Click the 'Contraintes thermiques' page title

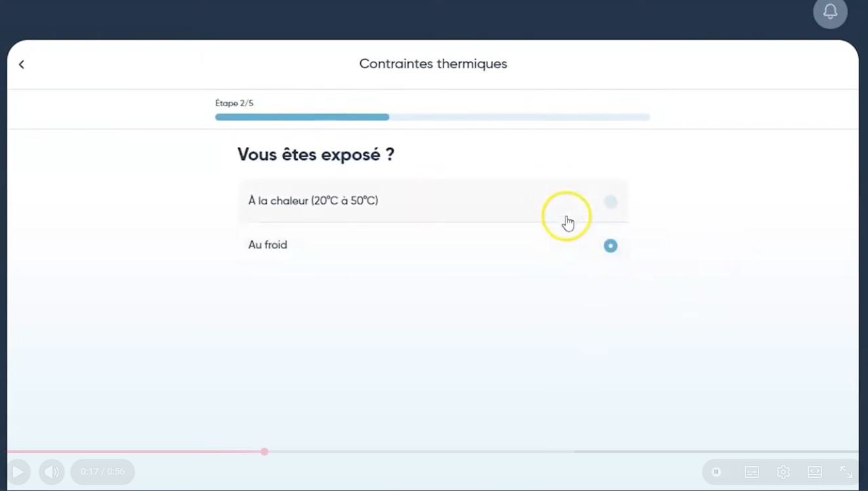click(433, 64)
